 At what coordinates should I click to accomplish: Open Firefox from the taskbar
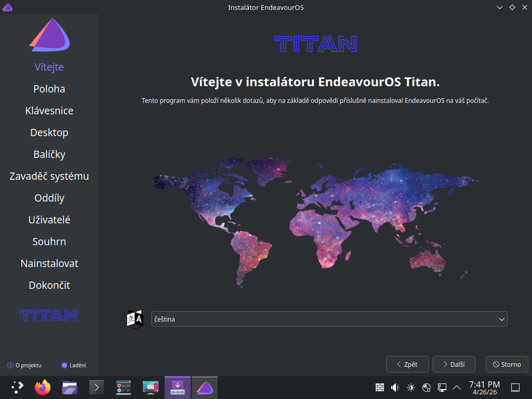point(43,388)
